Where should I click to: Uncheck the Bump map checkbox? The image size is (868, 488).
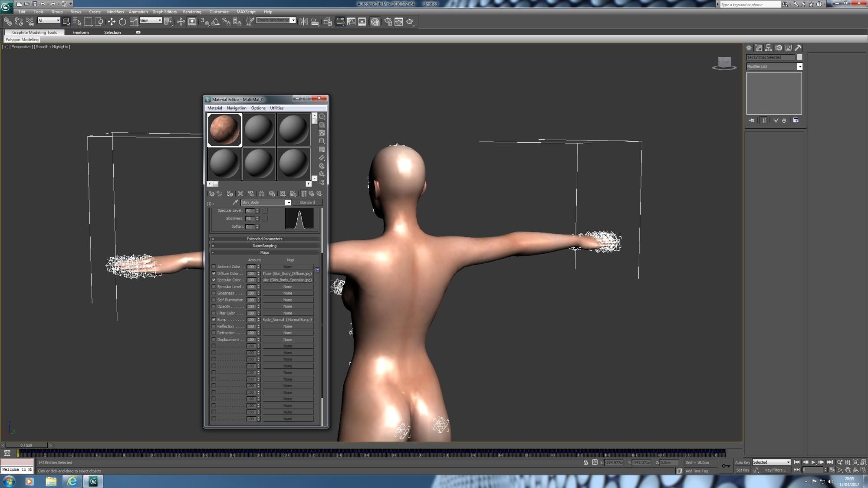214,320
